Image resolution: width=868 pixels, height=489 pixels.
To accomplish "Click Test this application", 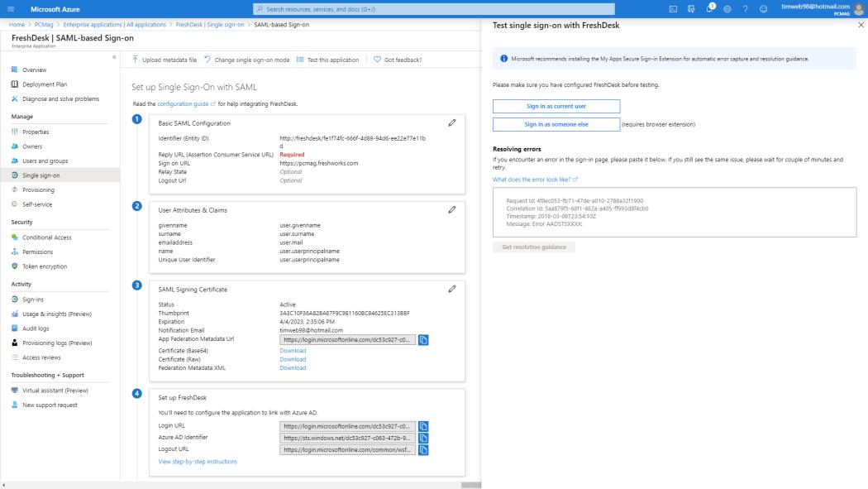I will point(327,60).
